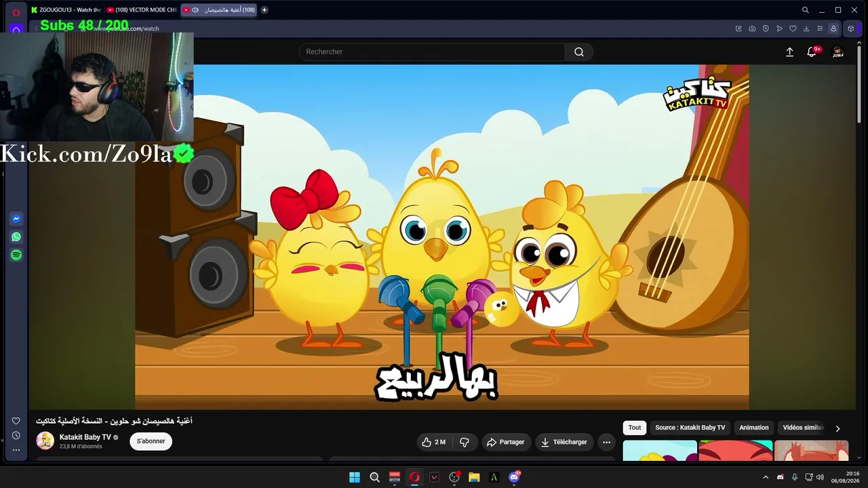Open Windows taskbar search
868x488 pixels.
point(374,477)
